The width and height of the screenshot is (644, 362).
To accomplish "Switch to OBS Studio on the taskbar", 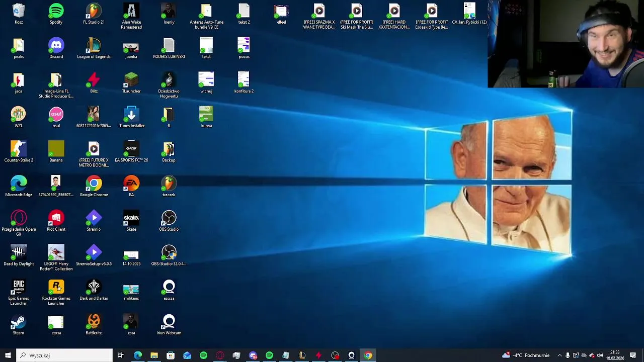I will point(335,355).
